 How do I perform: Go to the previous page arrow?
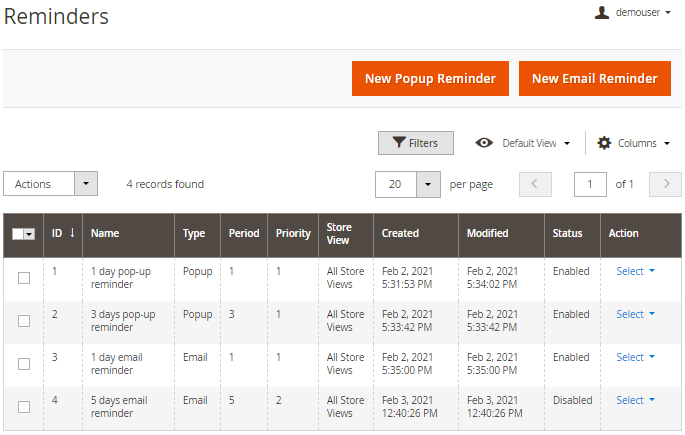[535, 184]
